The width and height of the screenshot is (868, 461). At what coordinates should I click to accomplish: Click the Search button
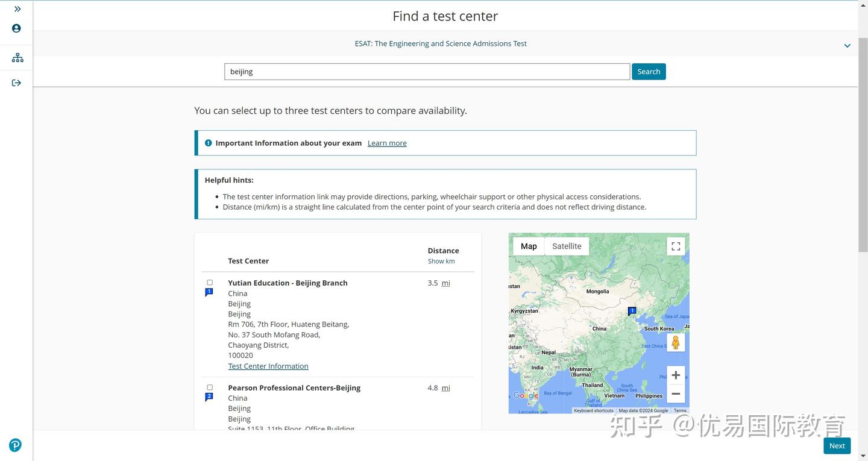[649, 71]
